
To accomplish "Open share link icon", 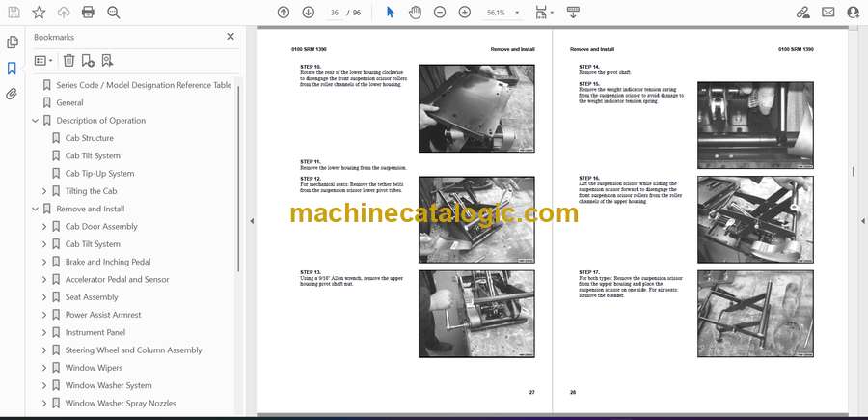I will pyautogui.click(x=802, y=13).
